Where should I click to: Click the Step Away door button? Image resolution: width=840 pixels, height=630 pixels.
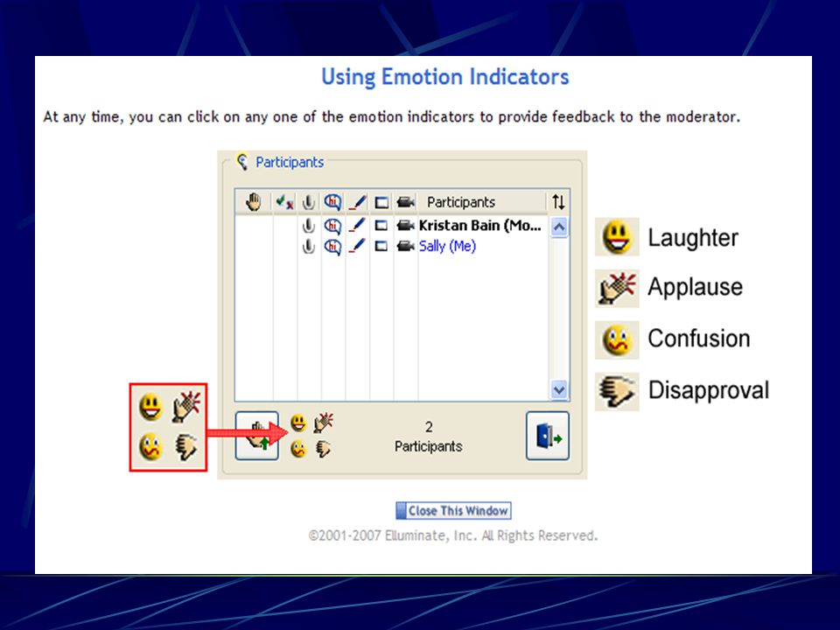[548, 436]
